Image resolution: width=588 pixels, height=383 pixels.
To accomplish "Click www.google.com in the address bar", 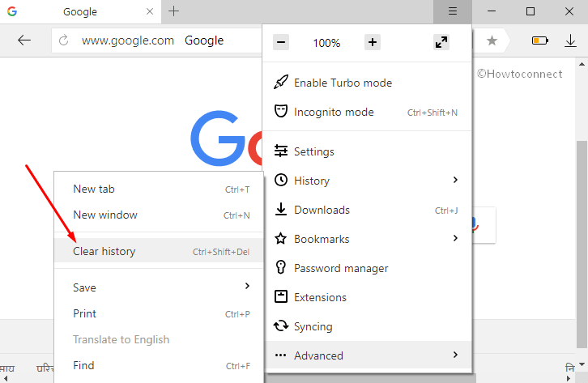I will point(128,40).
